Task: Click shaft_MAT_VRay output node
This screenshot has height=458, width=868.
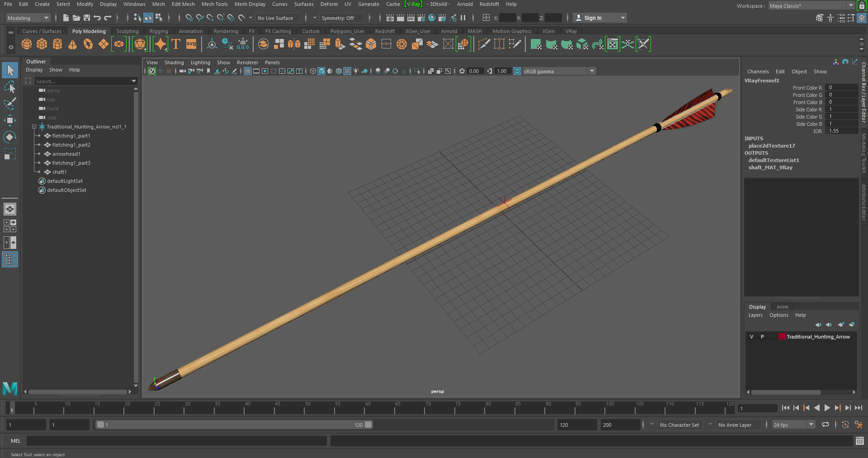Action: tap(770, 167)
